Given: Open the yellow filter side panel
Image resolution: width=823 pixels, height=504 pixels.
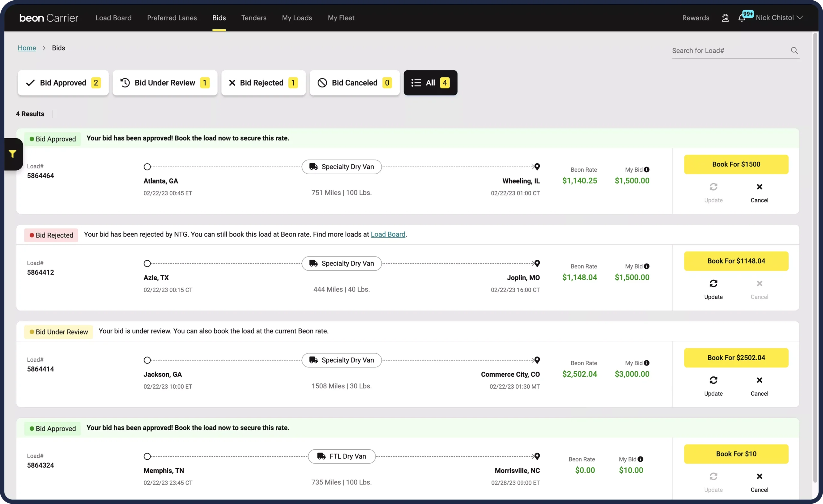Looking at the screenshot, I should point(13,154).
